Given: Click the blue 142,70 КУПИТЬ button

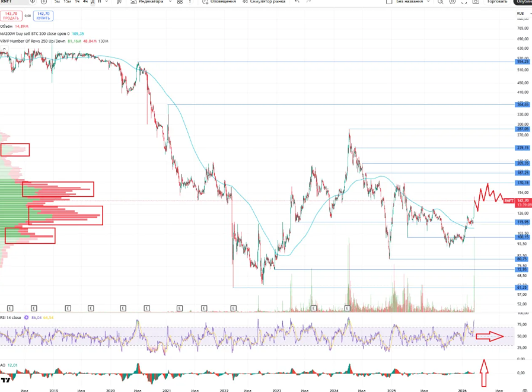Looking at the screenshot, I should tap(43, 15).
